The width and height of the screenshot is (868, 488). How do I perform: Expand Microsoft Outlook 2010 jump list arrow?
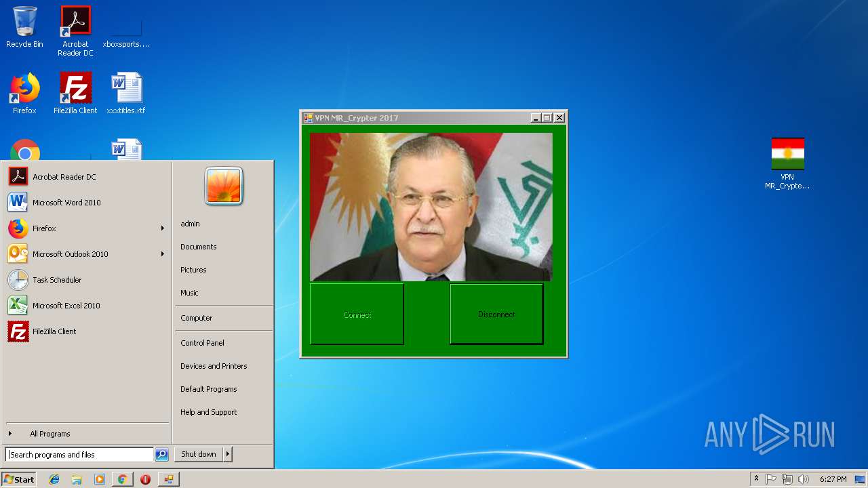163,254
